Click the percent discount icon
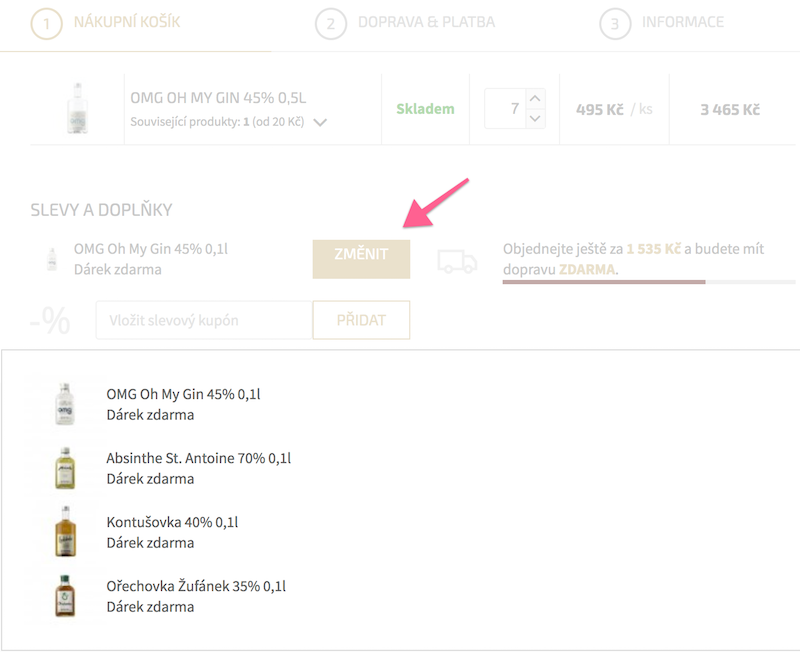Viewport: 800px width, 652px height. tap(50, 320)
